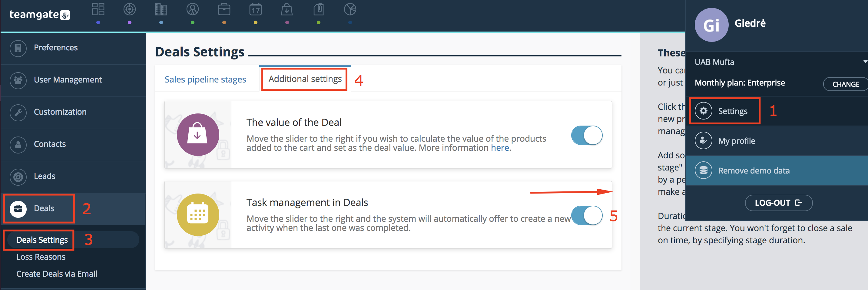Open the clipboard files icon in top navigation
Viewport: 868px width, 290px height.
[x=318, y=9]
